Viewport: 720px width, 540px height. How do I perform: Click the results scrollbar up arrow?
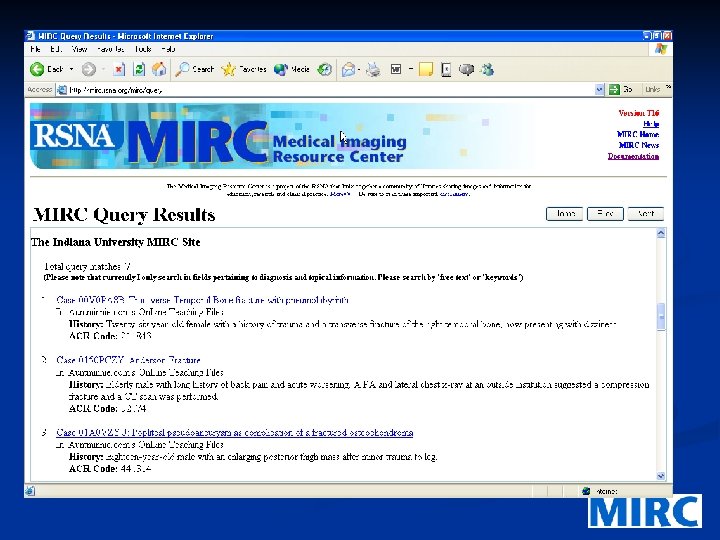tap(661, 233)
